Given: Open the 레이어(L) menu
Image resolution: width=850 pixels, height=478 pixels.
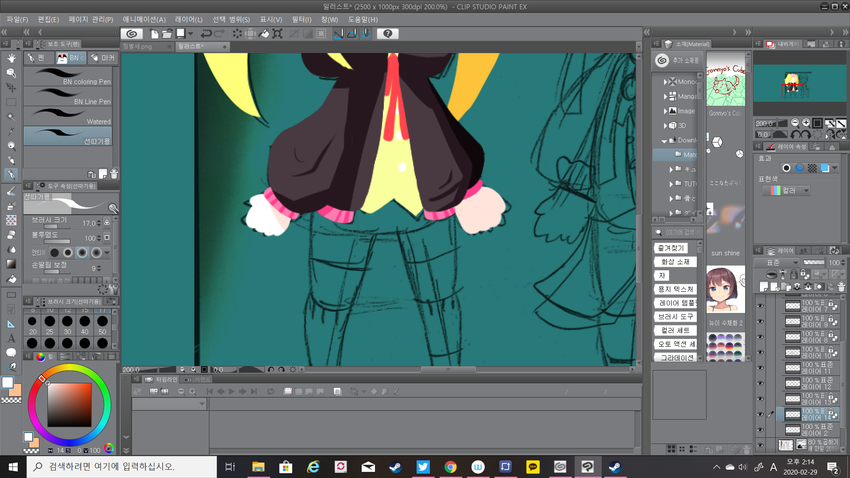Looking at the screenshot, I should pos(189,20).
